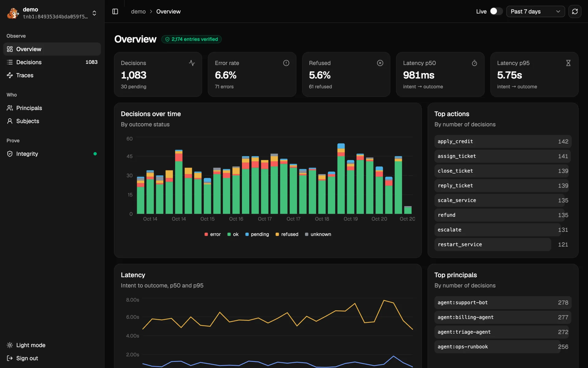The width and height of the screenshot is (588, 368).
Task: Click the stopwatch icon on Latency p50 card
Action: click(x=474, y=63)
